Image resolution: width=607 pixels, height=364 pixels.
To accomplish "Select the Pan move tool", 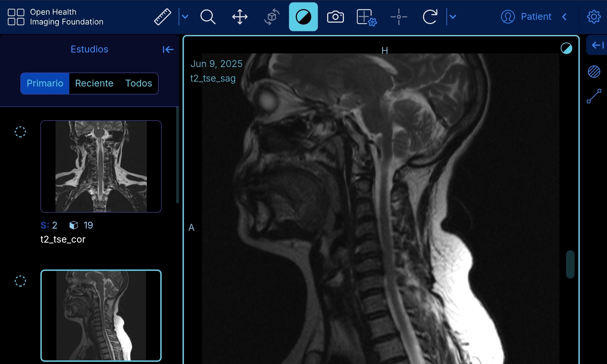I will [x=240, y=17].
